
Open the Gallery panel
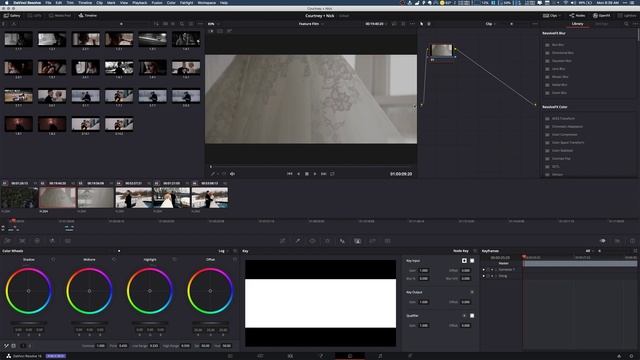click(12, 16)
